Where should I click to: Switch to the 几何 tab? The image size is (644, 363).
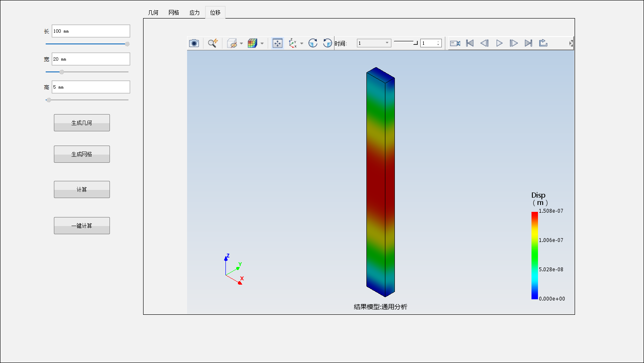point(153,12)
